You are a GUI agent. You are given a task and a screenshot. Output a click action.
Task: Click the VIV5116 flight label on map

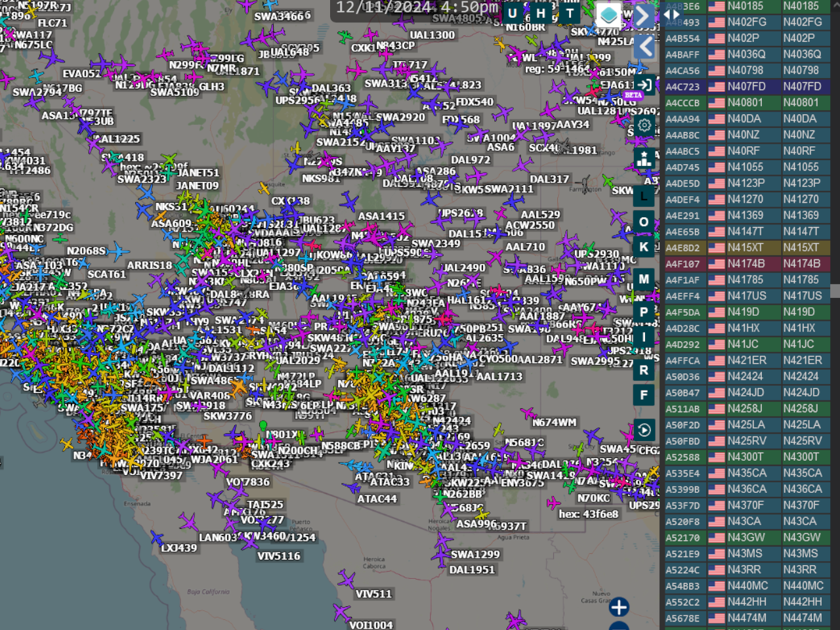coord(279,556)
